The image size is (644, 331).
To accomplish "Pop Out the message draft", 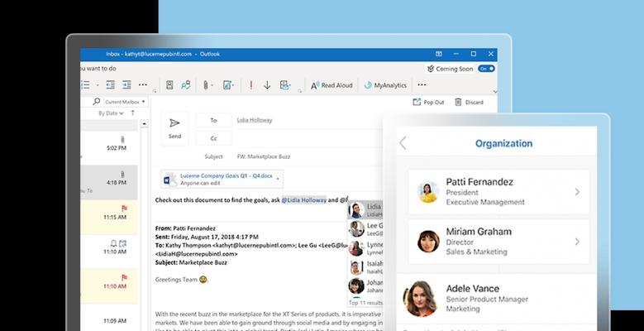I will 428,102.
